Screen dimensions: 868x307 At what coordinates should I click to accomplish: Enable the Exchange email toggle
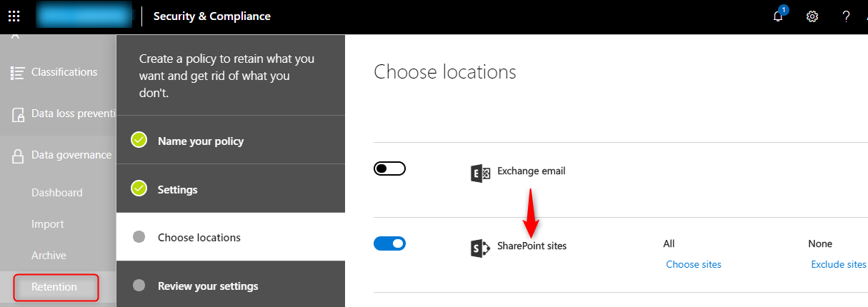coord(389,169)
